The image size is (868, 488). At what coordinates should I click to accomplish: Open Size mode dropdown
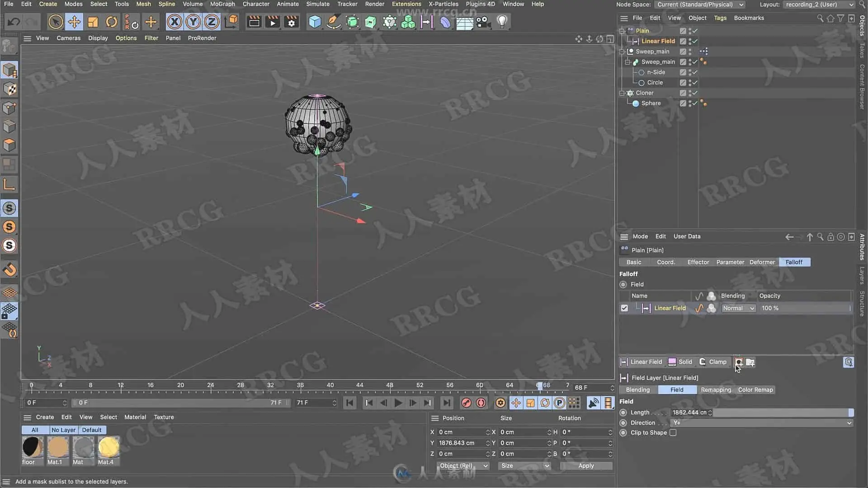point(525,466)
